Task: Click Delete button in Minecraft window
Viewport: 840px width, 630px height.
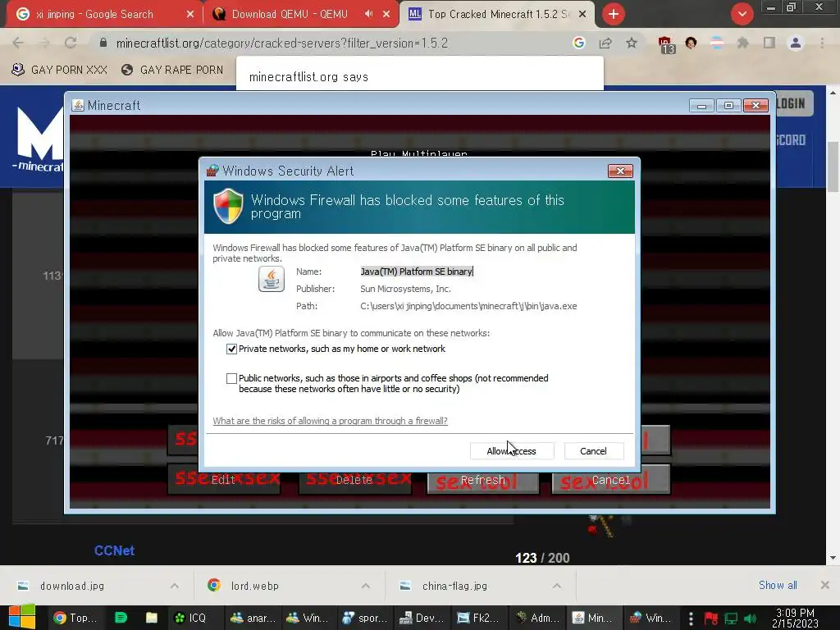Action: [x=354, y=479]
